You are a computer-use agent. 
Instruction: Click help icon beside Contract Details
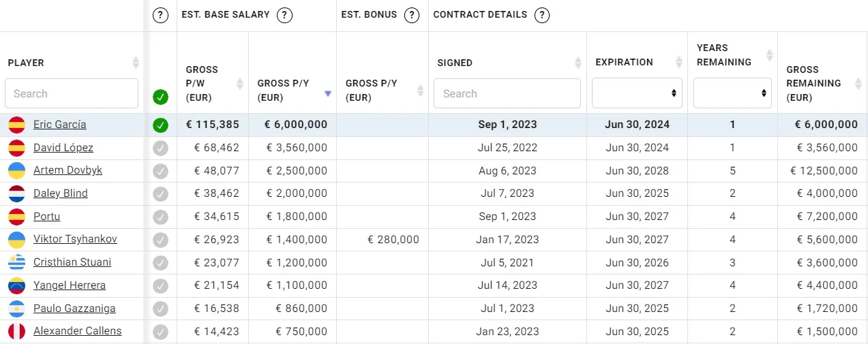pos(542,15)
